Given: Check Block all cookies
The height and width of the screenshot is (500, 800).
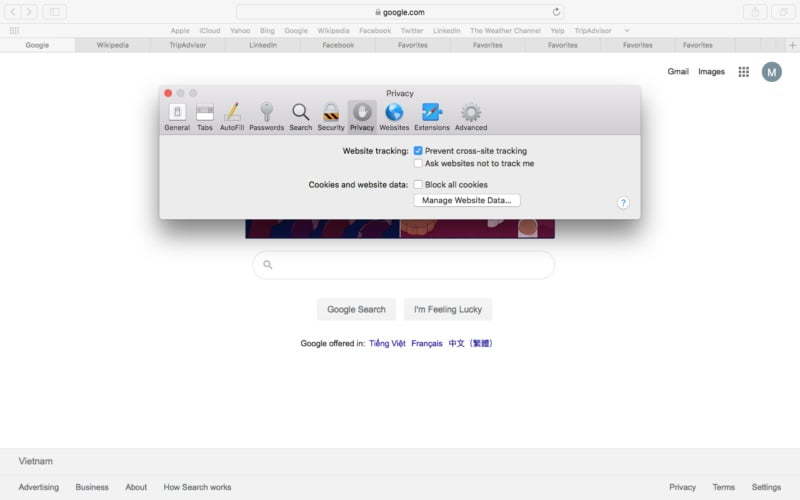Looking at the screenshot, I should pyautogui.click(x=418, y=184).
